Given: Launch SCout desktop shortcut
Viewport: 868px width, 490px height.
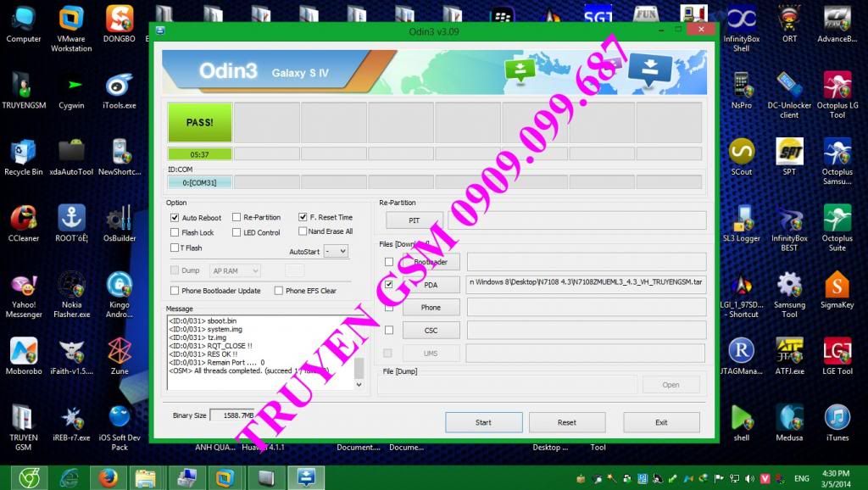Looking at the screenshot, I should [741, 157].
